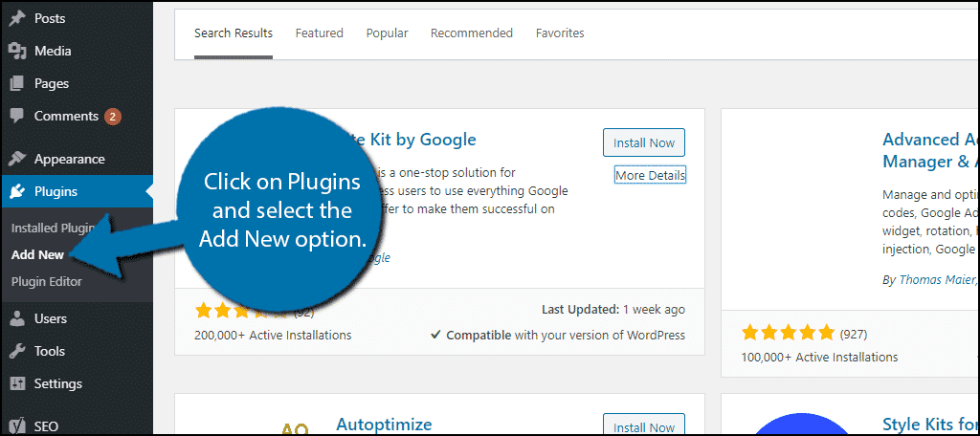Open the Favorites tab
Screen dimensions: 980x436
[x=560, y=33]
